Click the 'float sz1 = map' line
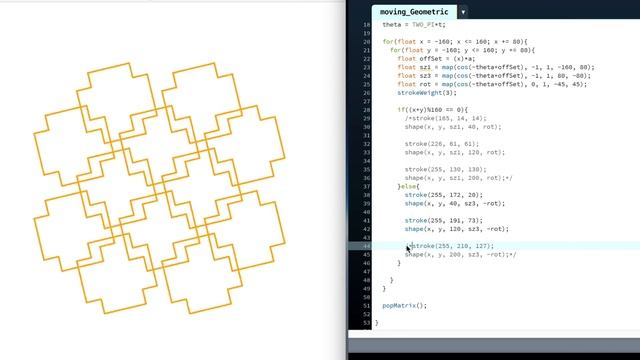Screen dimensions: 640x360 click(496, 67)
